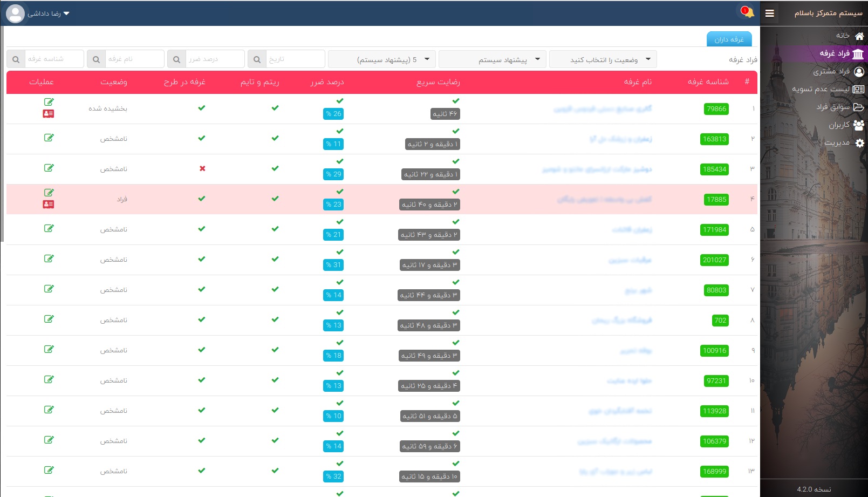Open the 5 (پیشنهاد سیستم) dropdown

tap(382, 59)
